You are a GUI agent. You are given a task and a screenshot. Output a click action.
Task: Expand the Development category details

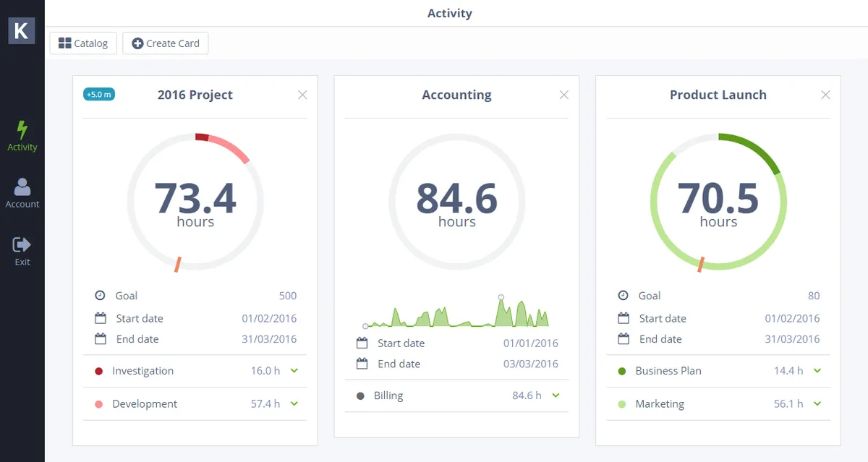(294, 403)
